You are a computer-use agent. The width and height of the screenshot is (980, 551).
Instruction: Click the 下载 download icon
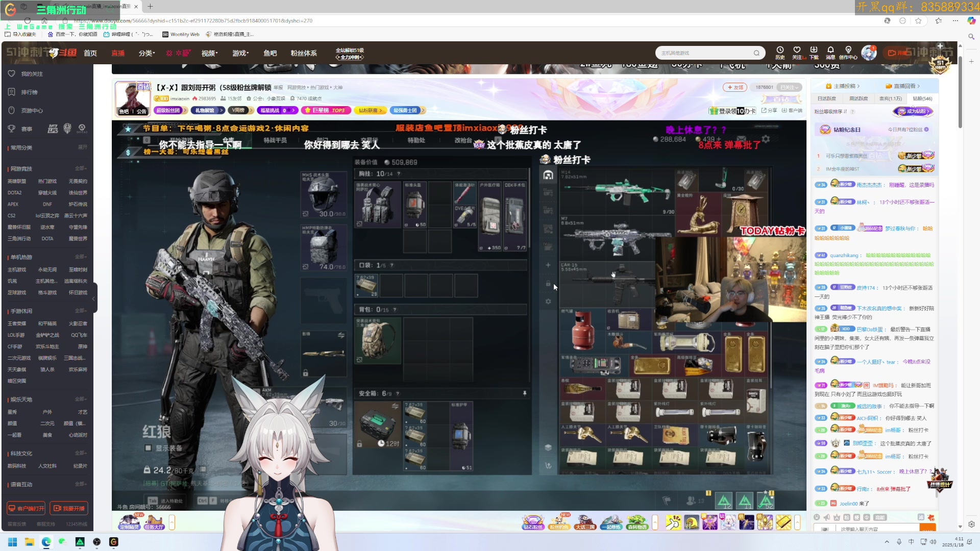pos(814,53)
